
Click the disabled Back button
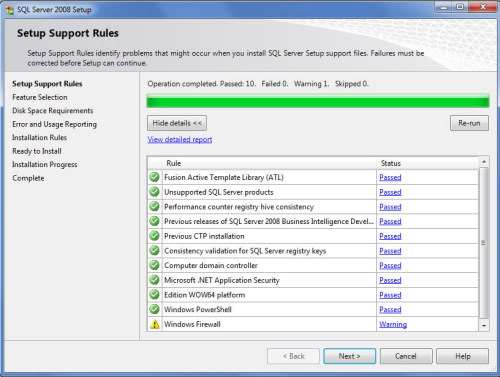coord(293,356)
